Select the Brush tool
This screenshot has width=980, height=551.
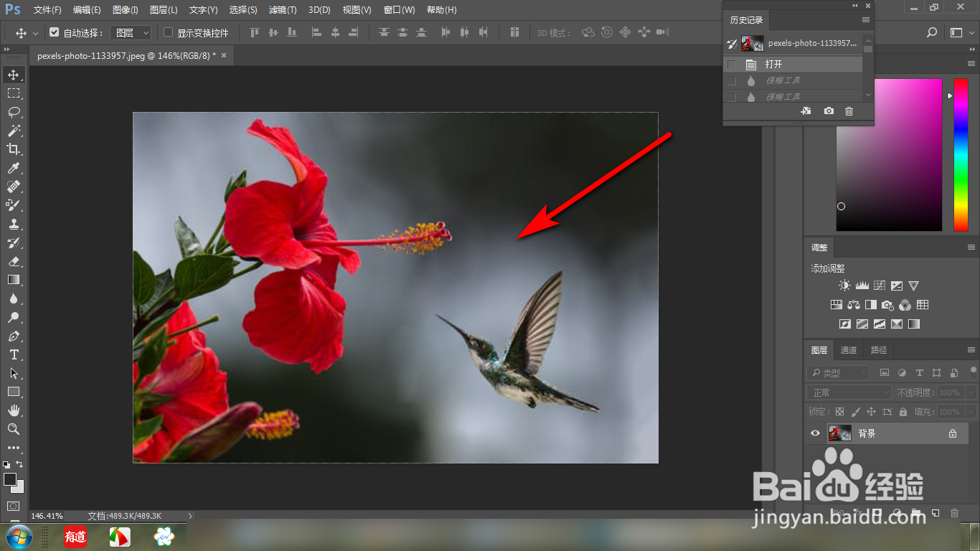pos(14,205)
